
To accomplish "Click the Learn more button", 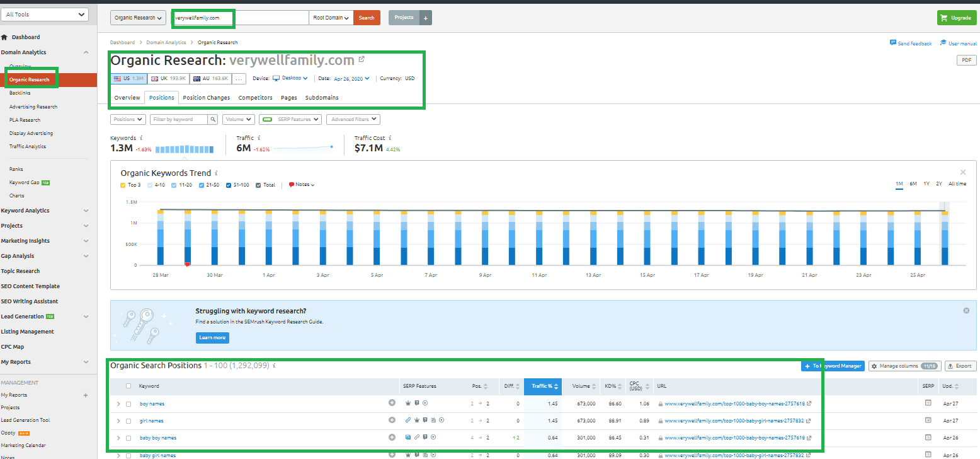I will pyautogui.click(x=212, y=338).
